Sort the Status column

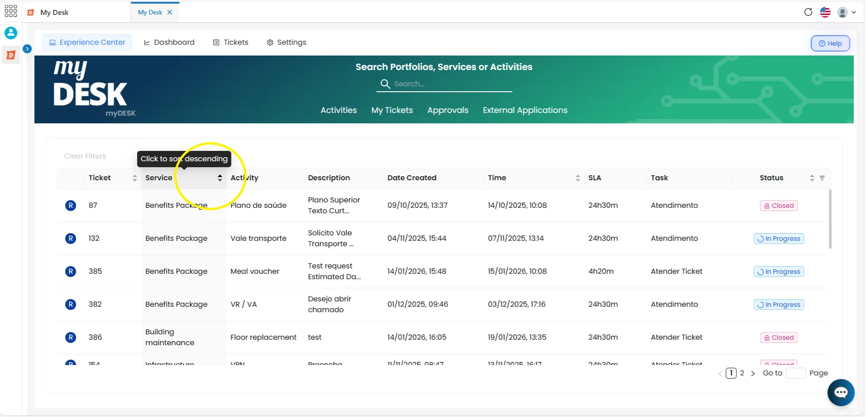(811, 178)
